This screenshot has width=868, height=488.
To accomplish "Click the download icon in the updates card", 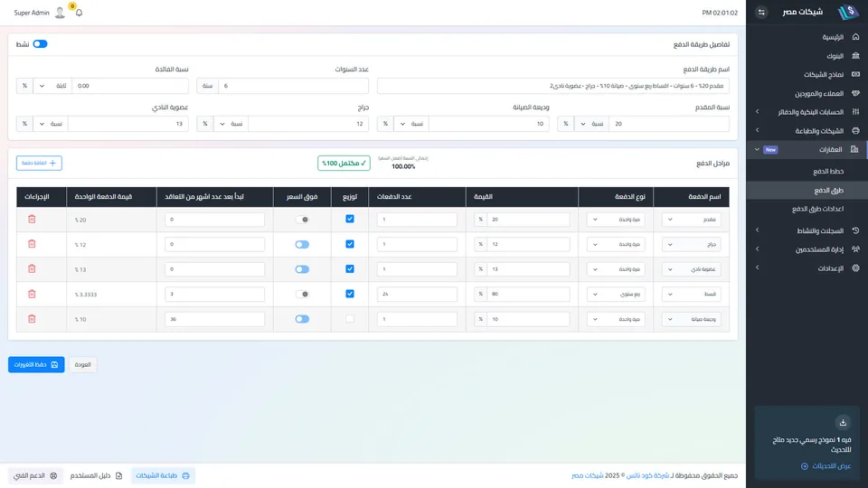I will (843, 423).
